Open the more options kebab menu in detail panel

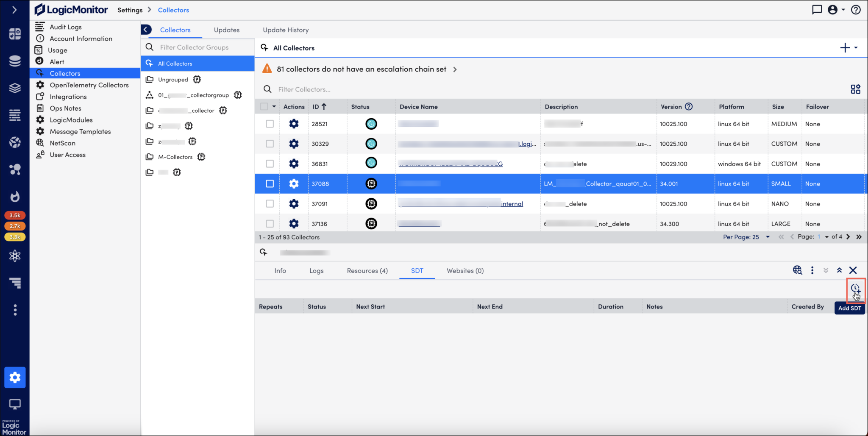(812, 270)
